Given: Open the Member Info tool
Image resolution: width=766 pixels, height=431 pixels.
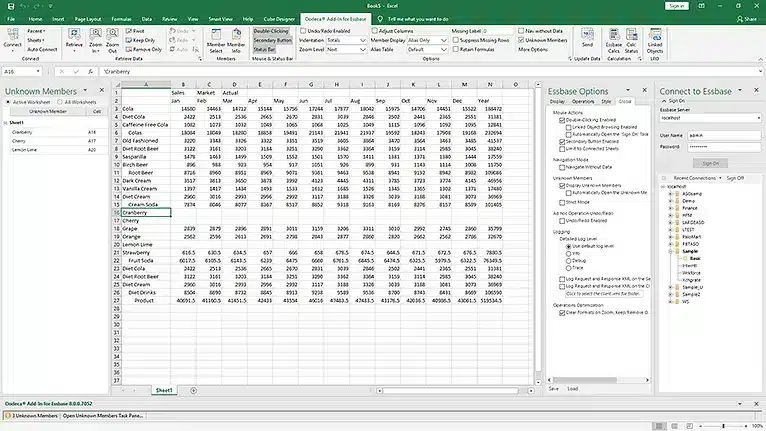Looking at the screenshot, I should [x=236, y=40].
